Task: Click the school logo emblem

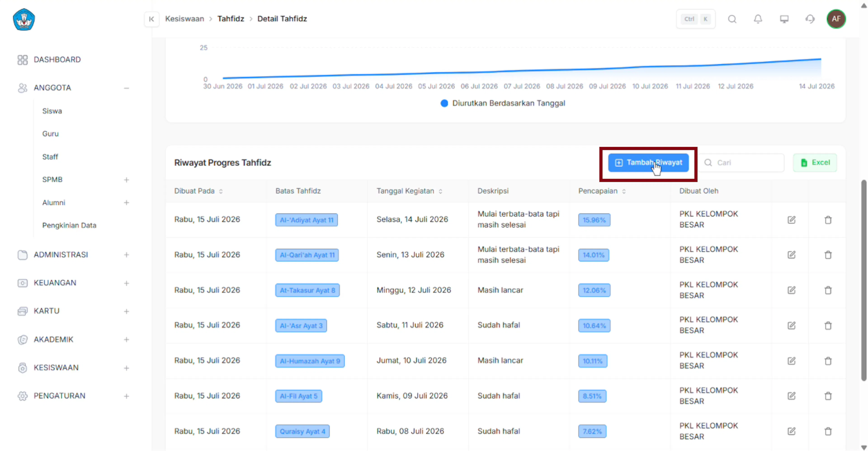Action: tap(24, 19)
